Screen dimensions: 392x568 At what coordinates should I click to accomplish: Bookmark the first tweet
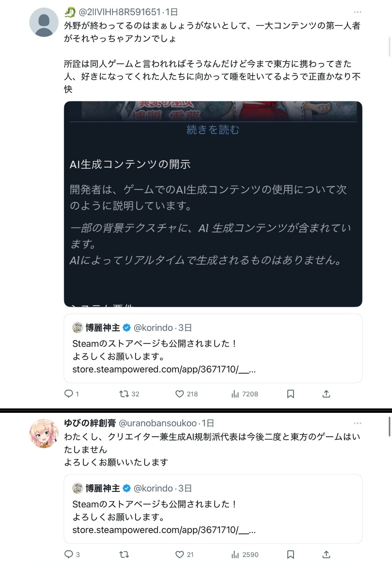[291, 394]
